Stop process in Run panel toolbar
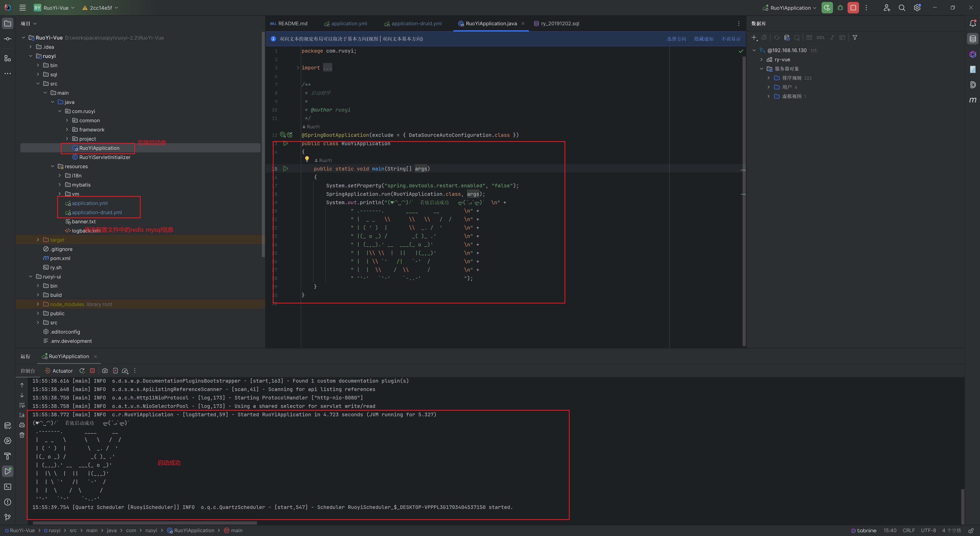Screen dimensions: 980x536 pos(92,371)
